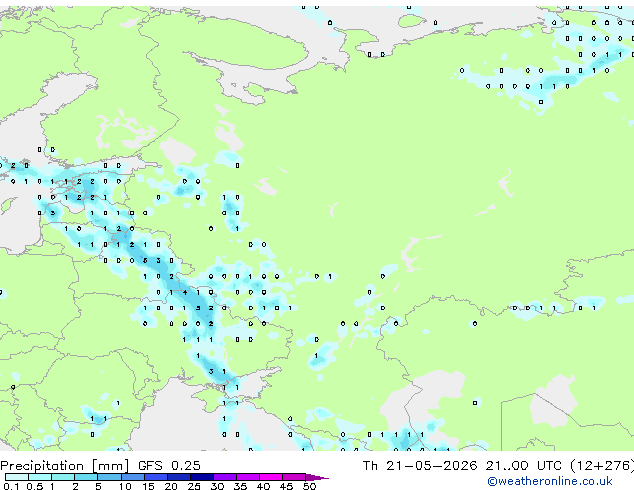Select the 35–40 mm legend swatch
The image size is (634, 490).
click(247, 477)
